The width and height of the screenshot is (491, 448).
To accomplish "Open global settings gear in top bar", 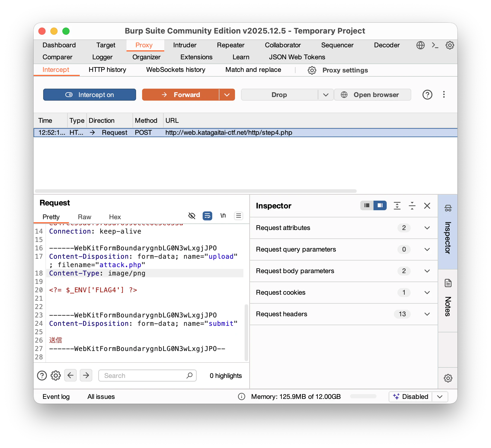I will [x=450, y=45].
